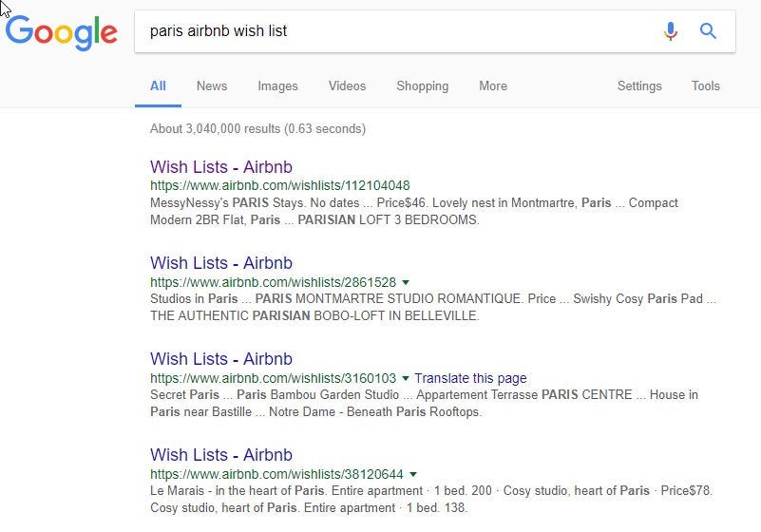Switch to the News tab
The width and height of the screenshot is (761, 532).
point(212,85)
